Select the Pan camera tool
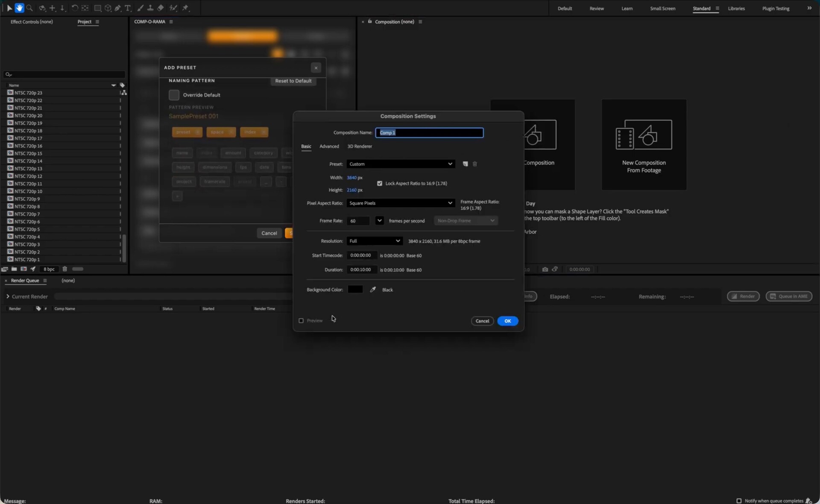The image size is (820, 504). click(52, 8)
